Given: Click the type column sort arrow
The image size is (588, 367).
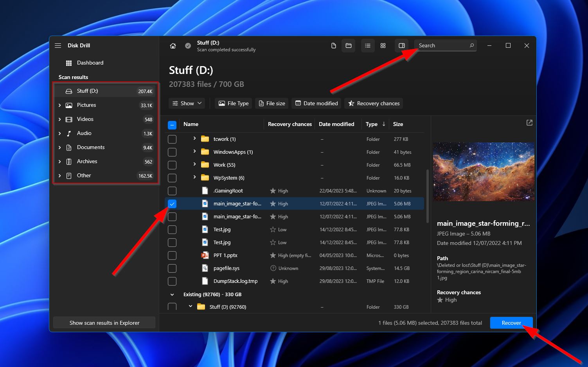Looking at the screenshot, I should pos(384,124).
